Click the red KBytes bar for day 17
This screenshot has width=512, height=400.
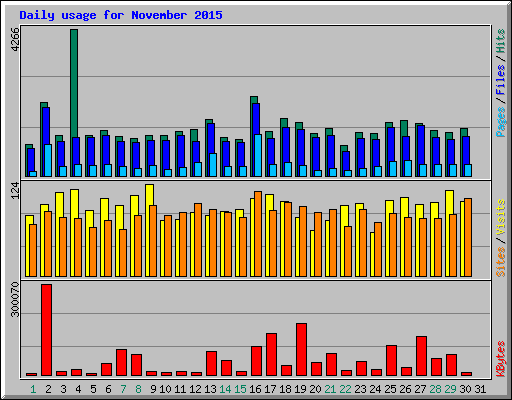pos(271,354)
